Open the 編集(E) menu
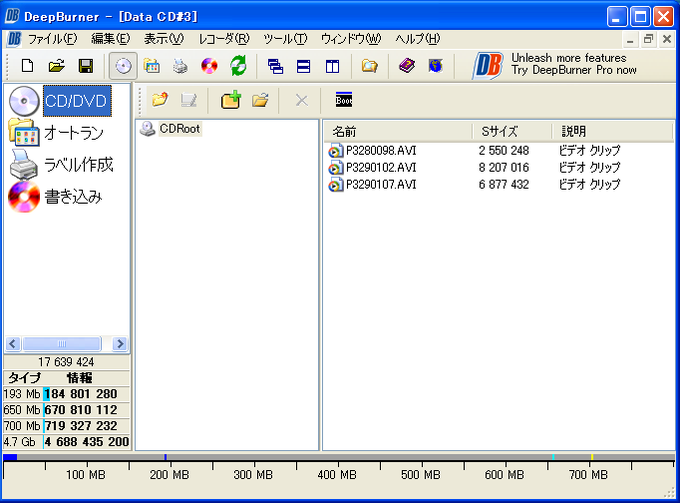This screenshot has width=680, height=503. pos(111,39)
